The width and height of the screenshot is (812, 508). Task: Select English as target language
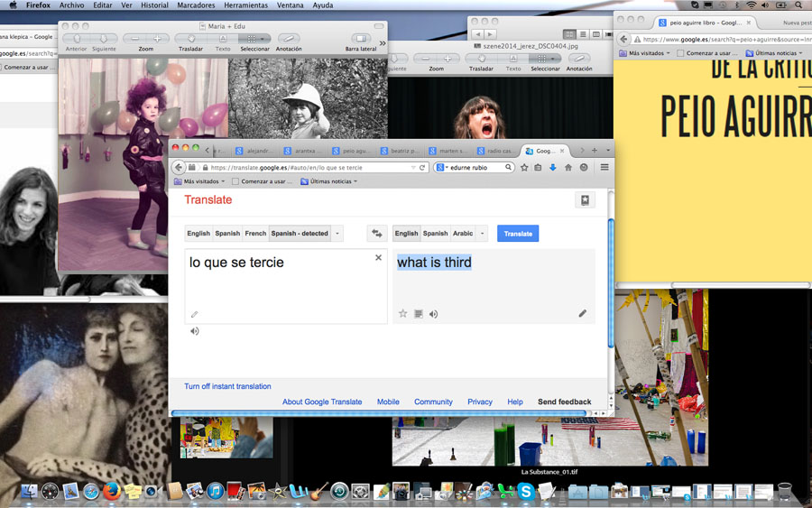click(x=407, y=234)
